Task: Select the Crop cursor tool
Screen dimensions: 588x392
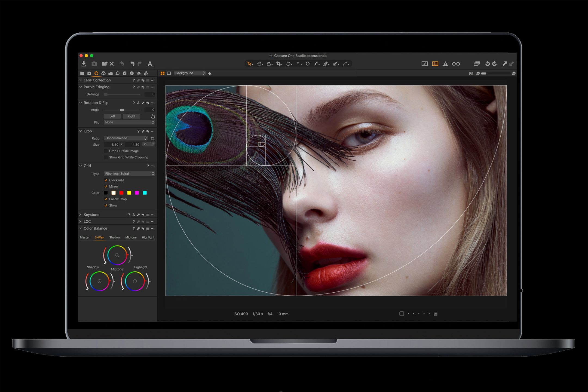Action: pyautogui.click(x=279, y=64)
